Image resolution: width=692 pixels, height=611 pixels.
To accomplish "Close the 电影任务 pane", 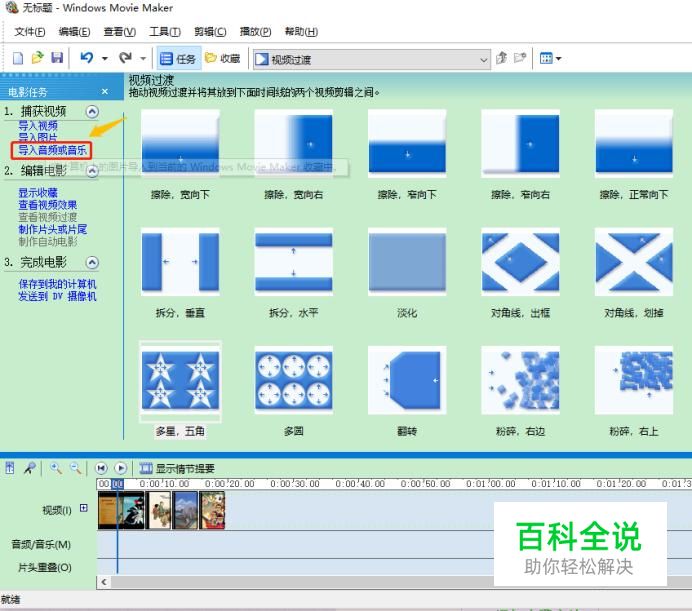I will point(105,92).
